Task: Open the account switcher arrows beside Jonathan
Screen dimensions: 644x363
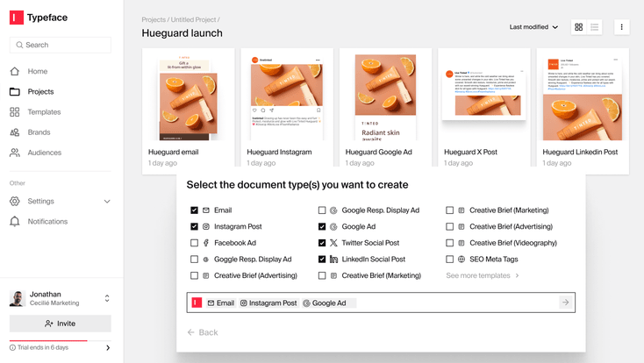Action: [107, 298]
